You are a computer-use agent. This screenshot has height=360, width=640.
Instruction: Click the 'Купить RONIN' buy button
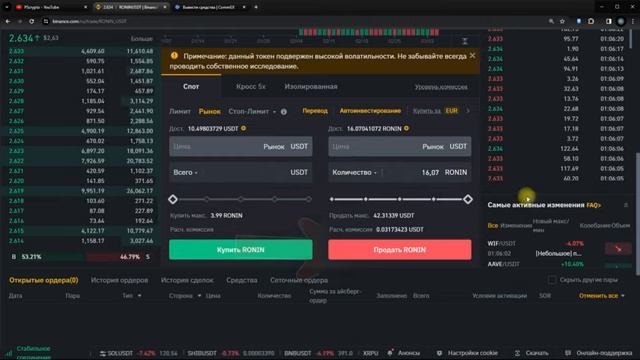click(x=241, y=249)
